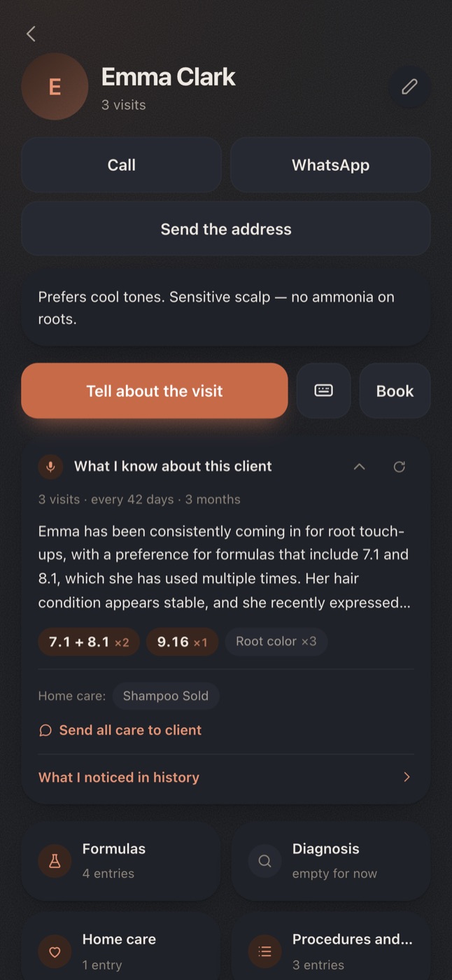Select the 9.16 formula chip
Image resolution: width=452 pixels, height=980 pixels.
[182, 642]
